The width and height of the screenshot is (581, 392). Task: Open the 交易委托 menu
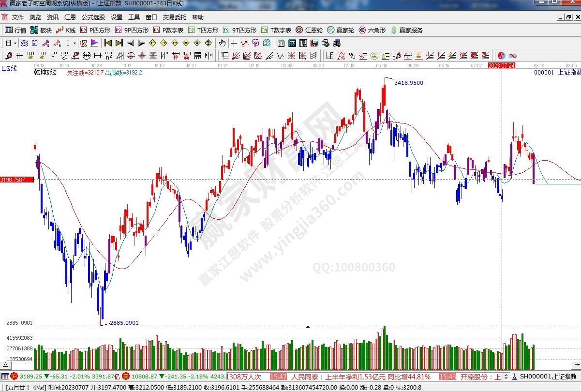pos(174,17)
